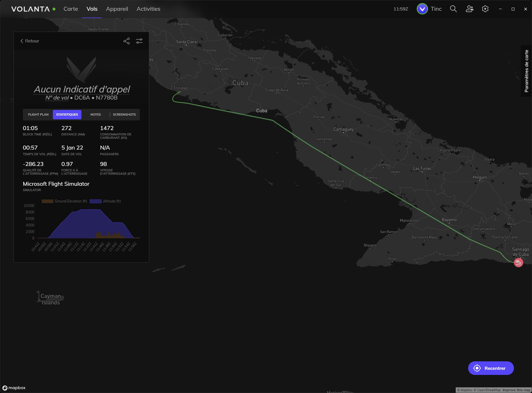Open the search magnifier icon
Image resolution: width=532 pixels, height=393 pixels.
point(453,9)
